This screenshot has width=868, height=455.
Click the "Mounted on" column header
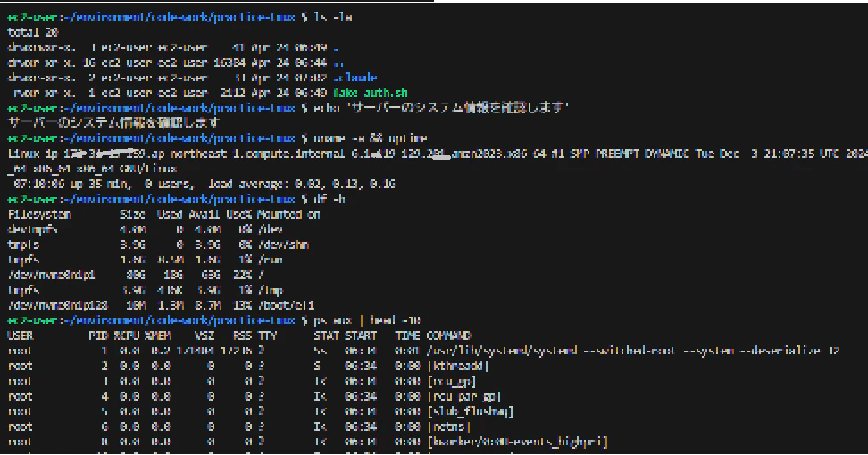pos(288,214)
